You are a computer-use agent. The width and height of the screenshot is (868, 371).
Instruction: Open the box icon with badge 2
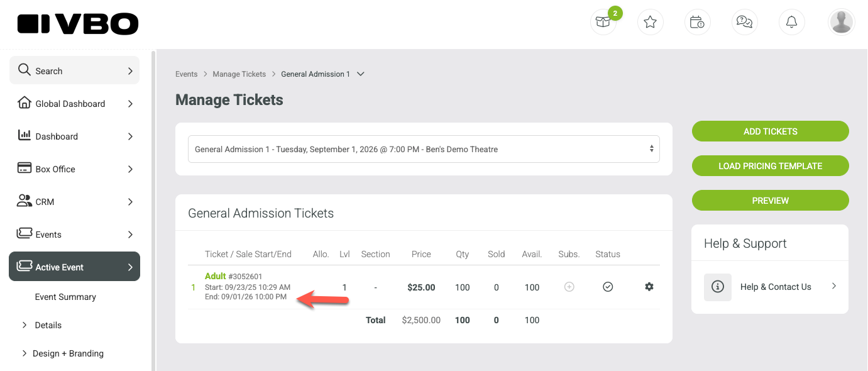(603, 23)
